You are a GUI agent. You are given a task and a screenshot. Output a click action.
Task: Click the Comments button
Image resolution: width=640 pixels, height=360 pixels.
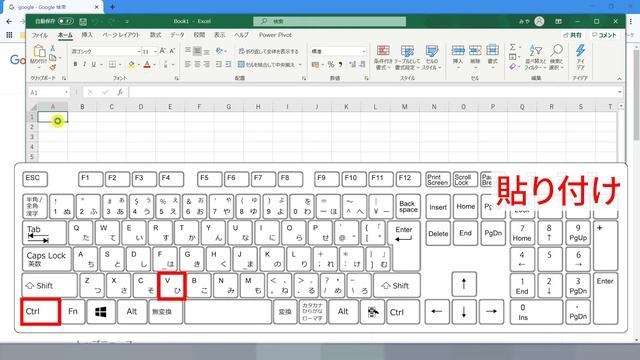604,35
